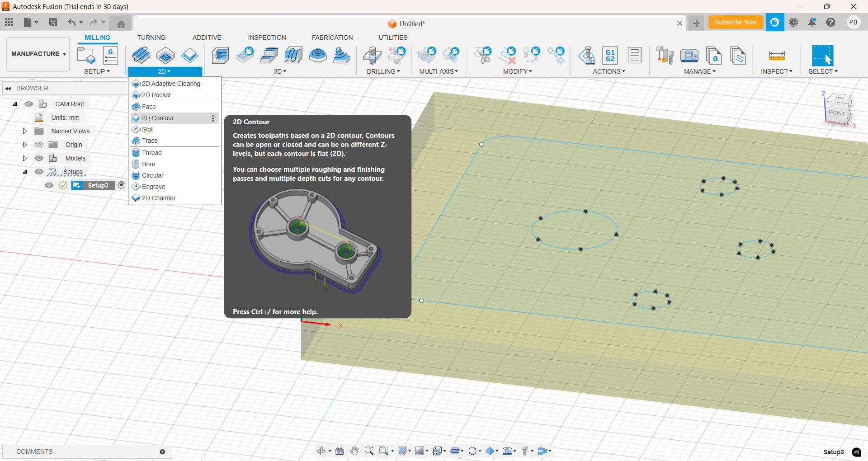Switch to the FABRICATION tab

[332, 38]
